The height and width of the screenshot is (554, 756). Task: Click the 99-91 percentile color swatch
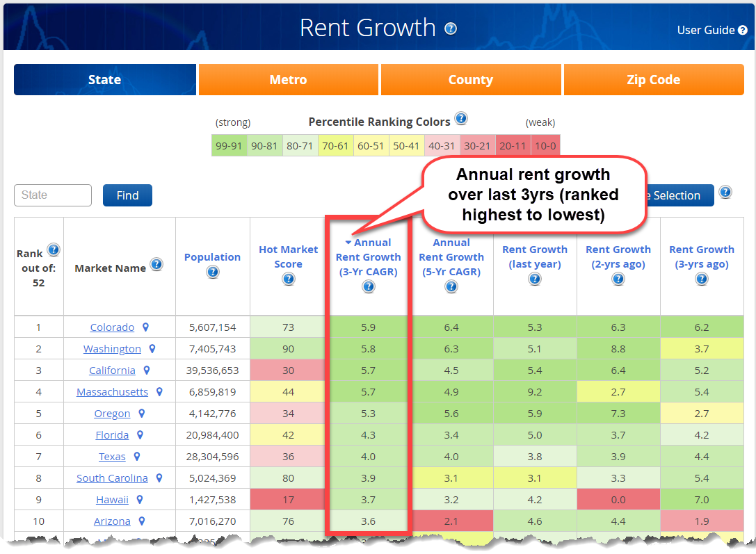coord(229,145)
